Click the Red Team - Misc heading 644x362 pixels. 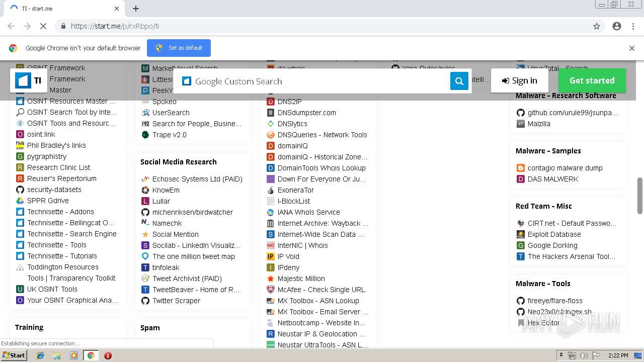click(x=544, y=206)
